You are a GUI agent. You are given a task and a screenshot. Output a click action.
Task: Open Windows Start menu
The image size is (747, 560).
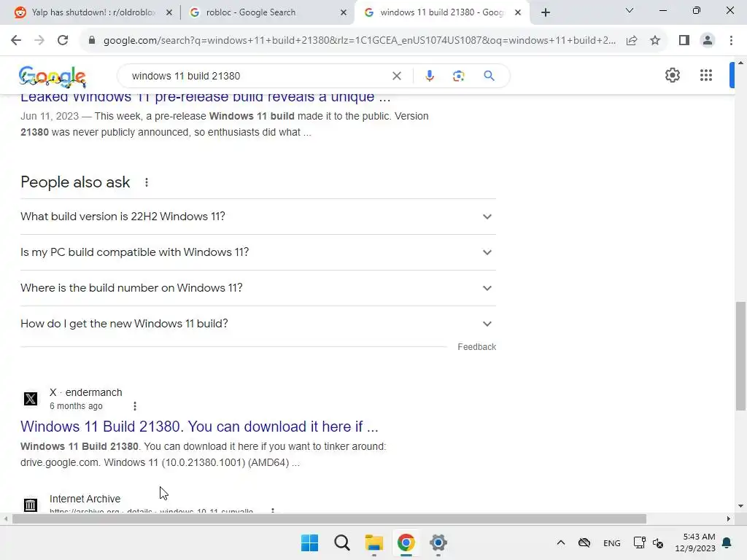coord(309,542)
